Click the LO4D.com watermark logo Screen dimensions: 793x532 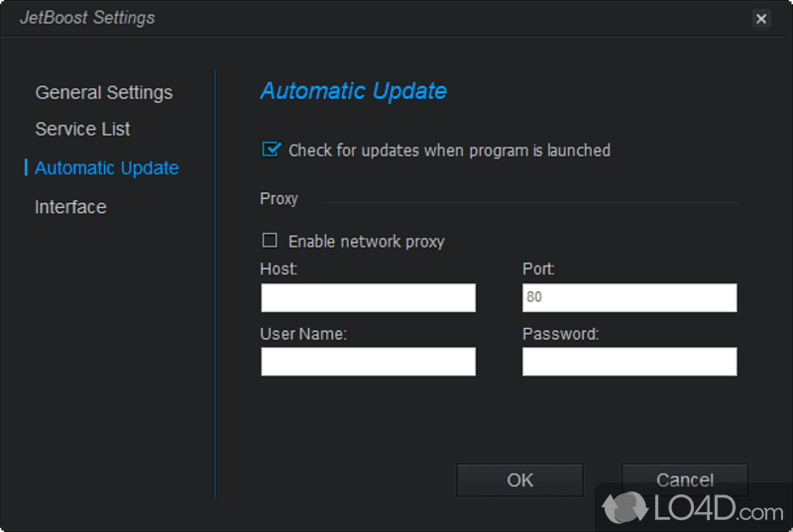coord(694,510)
